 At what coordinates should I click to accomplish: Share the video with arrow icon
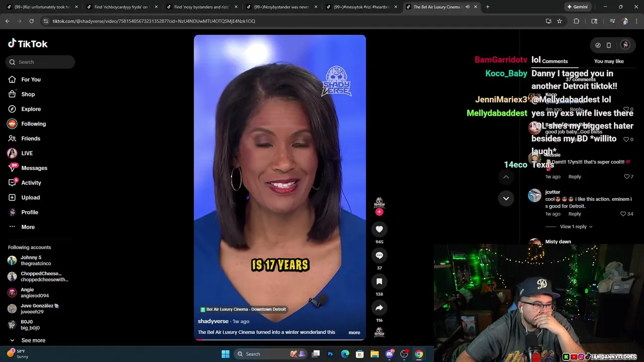[x=379, y=308]
